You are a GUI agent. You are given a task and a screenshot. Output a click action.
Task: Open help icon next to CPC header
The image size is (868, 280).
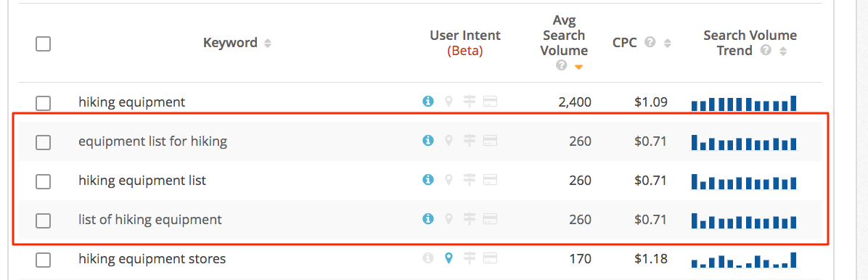[651, 43]
